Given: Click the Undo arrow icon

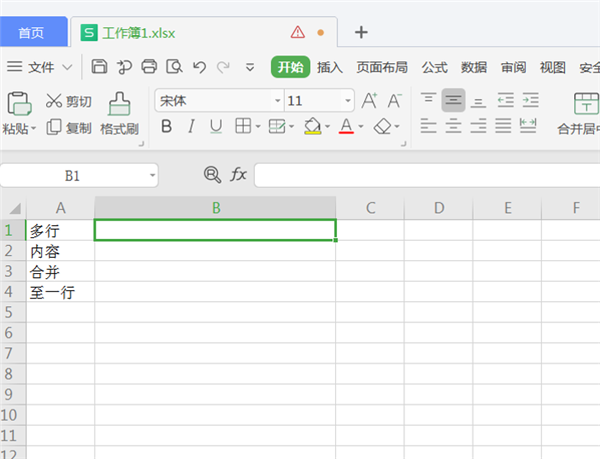Looking at the screenshot, I should click(x=199, y=67).
